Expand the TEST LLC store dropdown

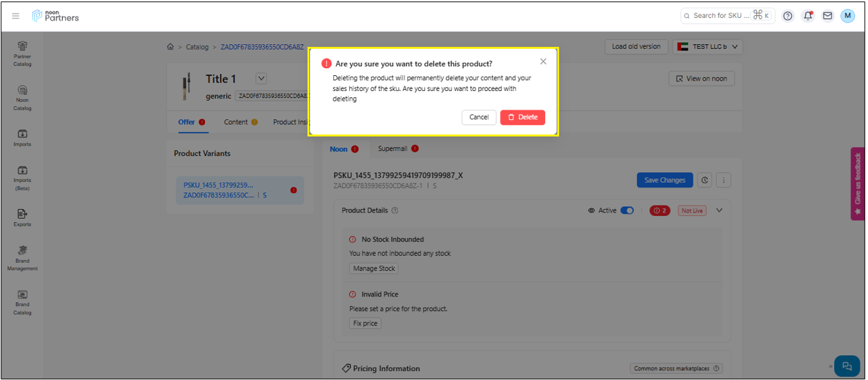point(707,47)
